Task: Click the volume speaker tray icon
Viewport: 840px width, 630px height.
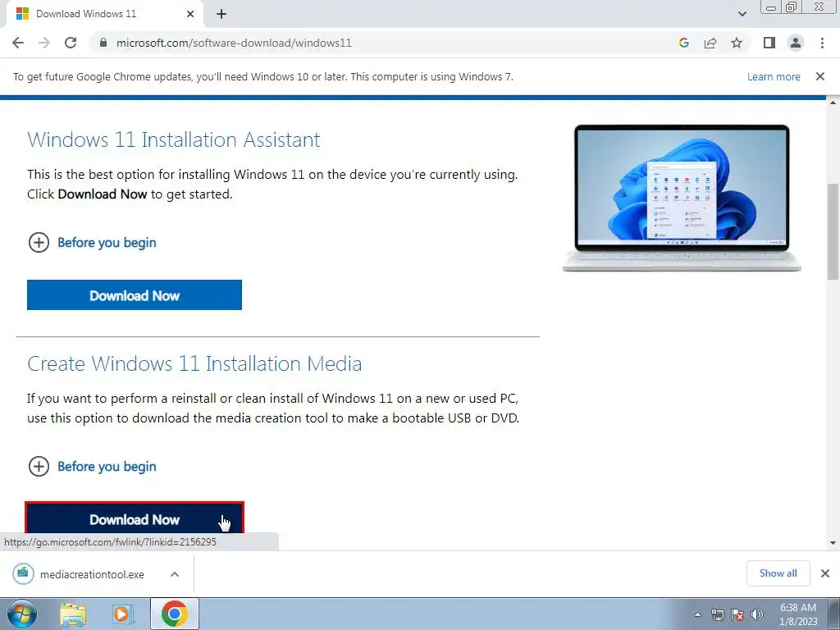Action: 757,614
